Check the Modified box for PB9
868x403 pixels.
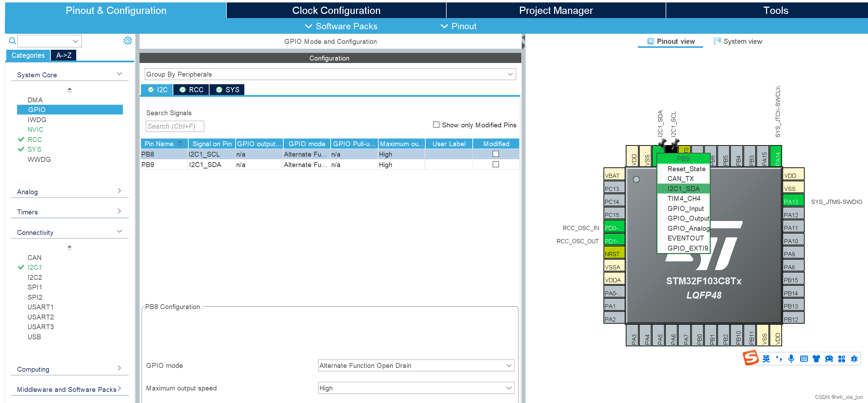[496, 164]
